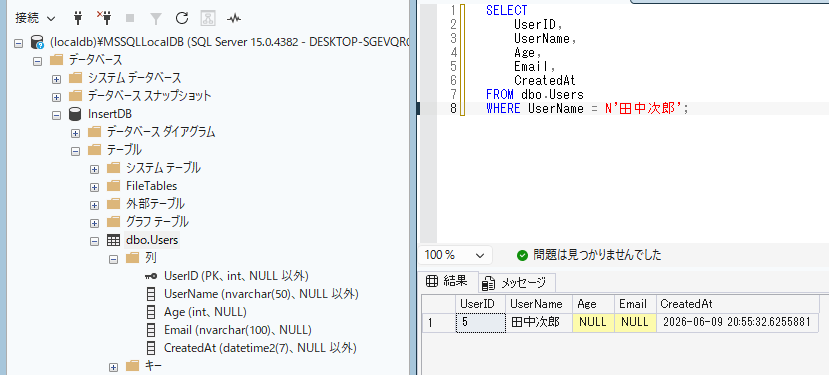This screenshot has width=829, height=375.
Task: Click the InsertDB database cylinder icon
Action: click(x=75, y=114)
